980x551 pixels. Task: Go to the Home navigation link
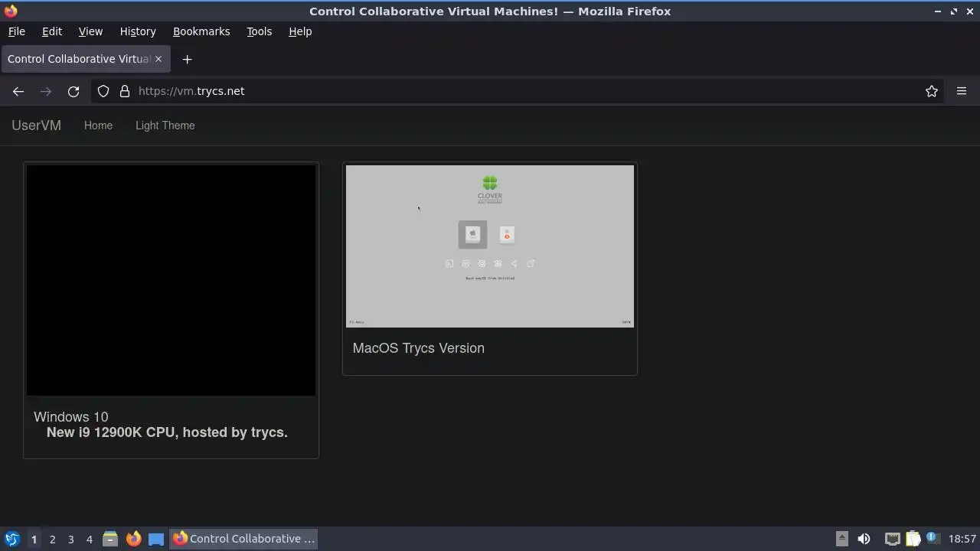click(98, 126)
